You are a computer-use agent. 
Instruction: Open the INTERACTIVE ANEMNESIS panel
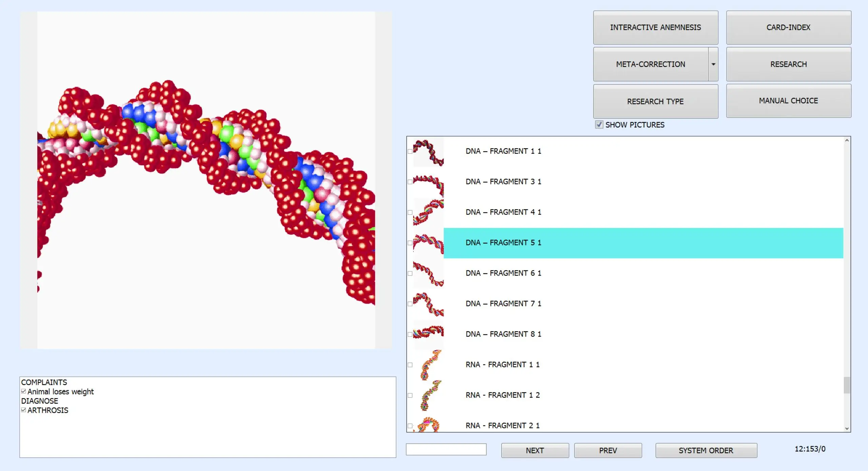(x=655, y=27)
